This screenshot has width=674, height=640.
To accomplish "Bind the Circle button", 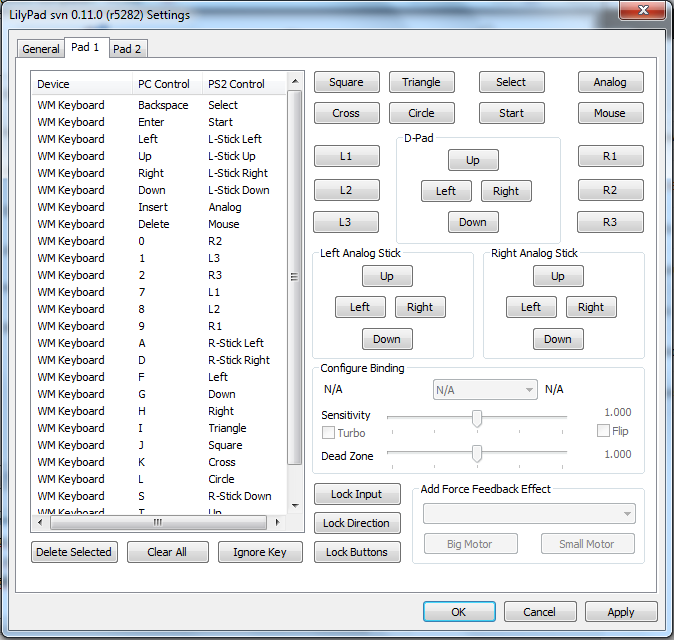I will click(422, 113).
